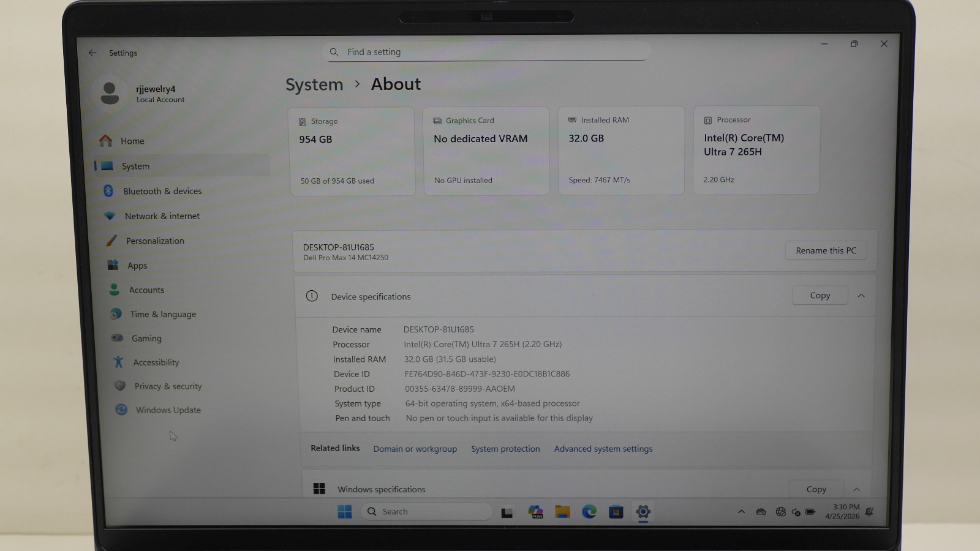
Task: Click the Personalization paintbrush icon
Action: 111,241
